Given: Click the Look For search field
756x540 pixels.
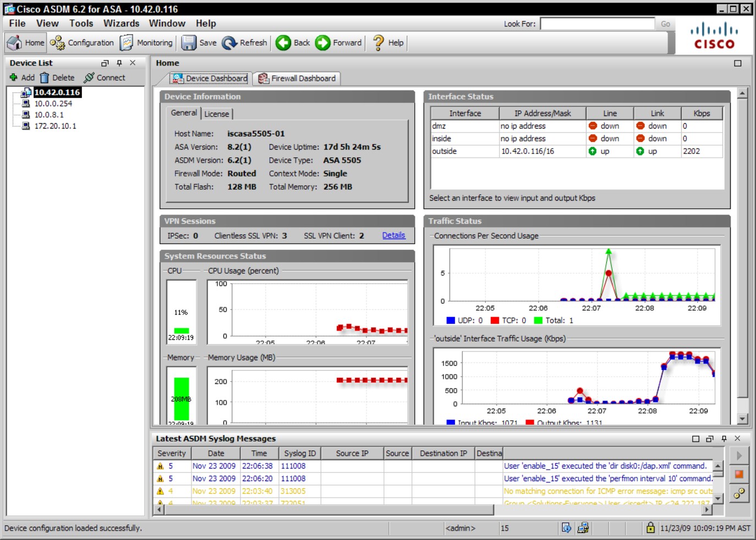Looking at the screenshot, I should (597, 24).
